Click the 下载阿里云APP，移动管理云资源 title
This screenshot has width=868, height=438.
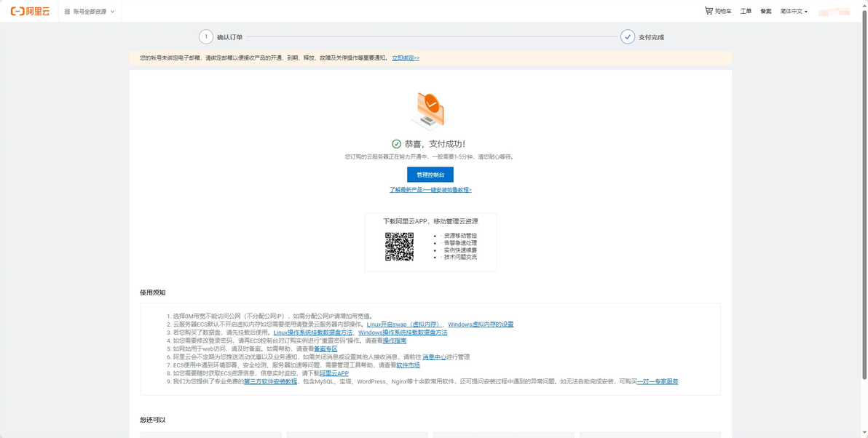click(430, 221)
